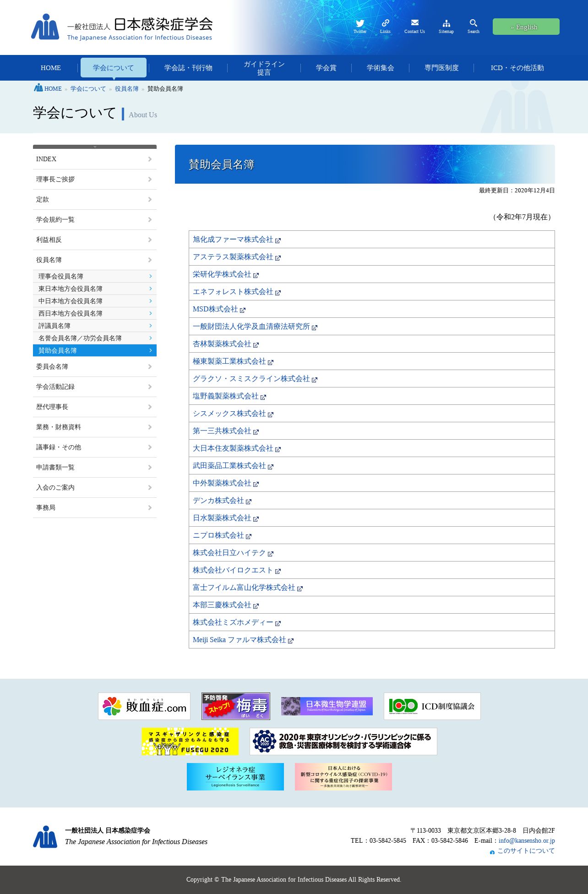Image resolution: width=588 pixels, height=894 pixels.
Task: Click the 敗血症.com banner
Action: [144, 706]
